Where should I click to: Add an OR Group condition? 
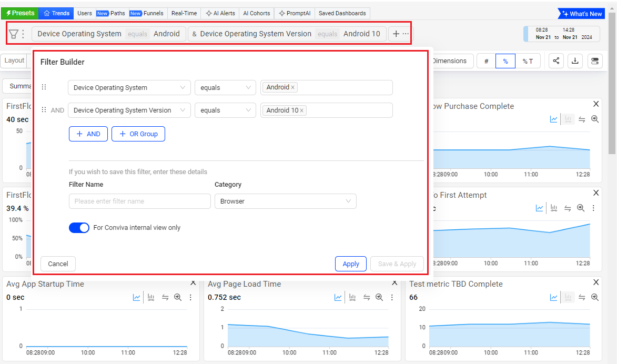click(x=138, y=134)
